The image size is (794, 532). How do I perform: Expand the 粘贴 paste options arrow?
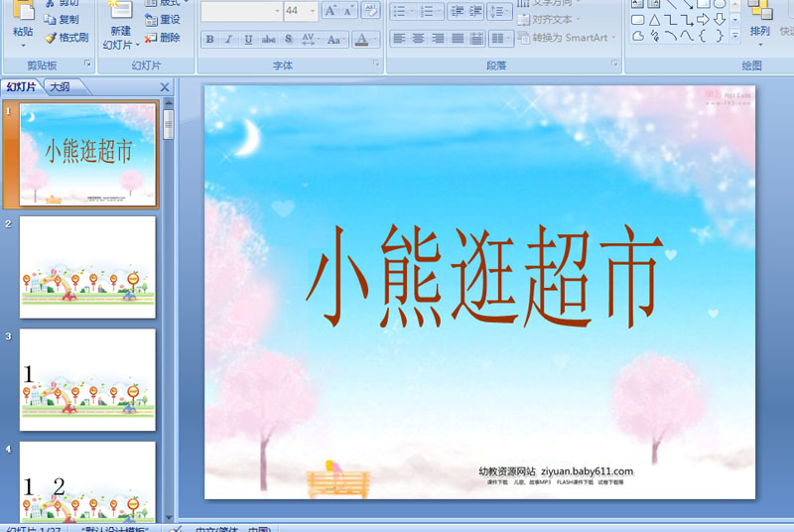(x=23, y=46)
